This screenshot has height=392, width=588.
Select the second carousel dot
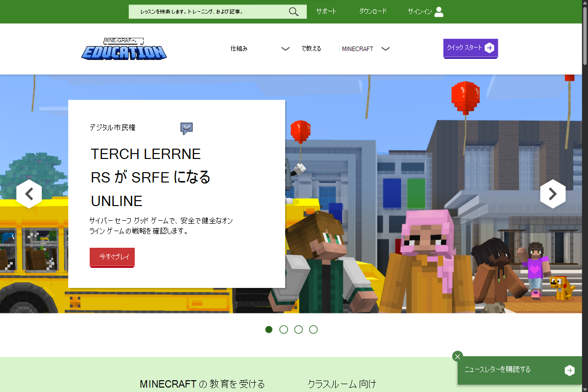(x=284, y=329)
